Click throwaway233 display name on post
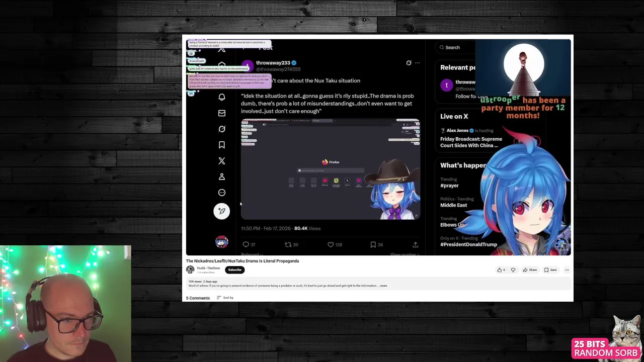The height and width of the screenshot is (362, 644). point(273,63)
